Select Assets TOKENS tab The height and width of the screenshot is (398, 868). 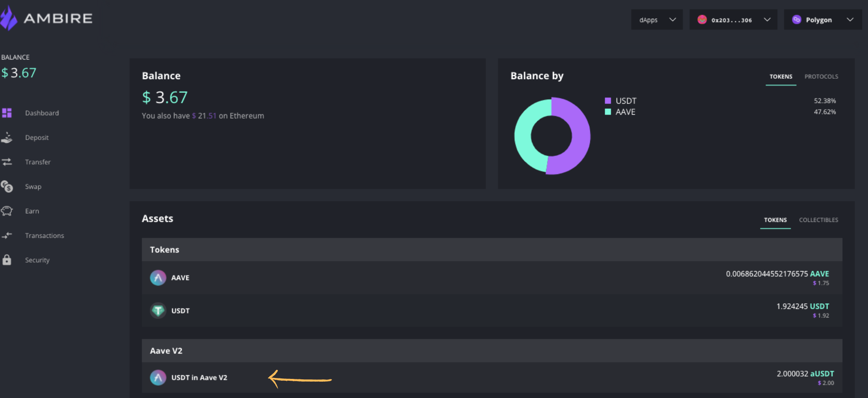click(775, 220)
